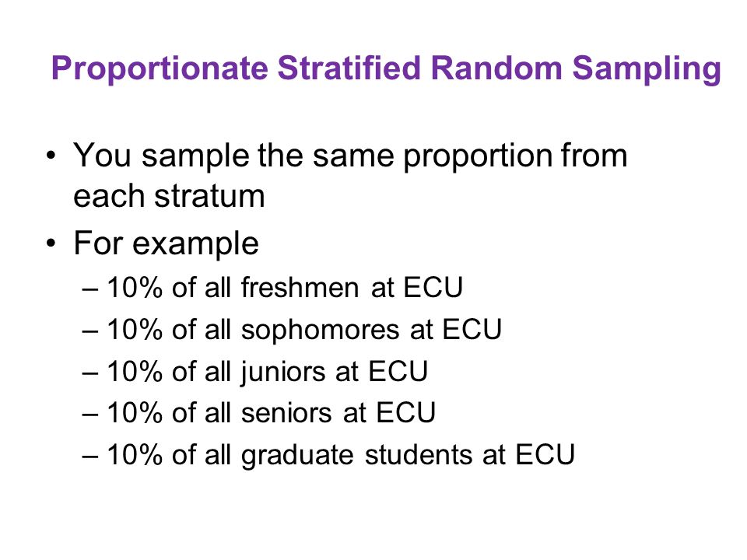Click the bullet dot before You sample
Viewport: 747px width, 560px height.
pos(51,156)
